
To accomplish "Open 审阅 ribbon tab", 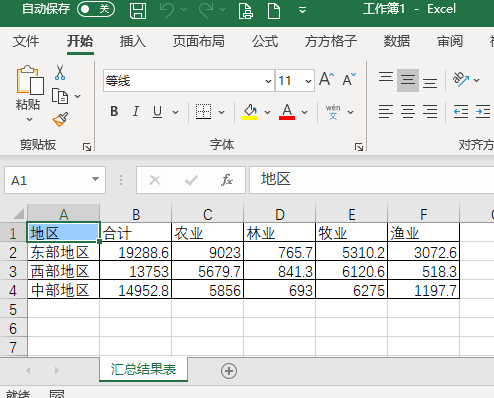I will (450, 41).
